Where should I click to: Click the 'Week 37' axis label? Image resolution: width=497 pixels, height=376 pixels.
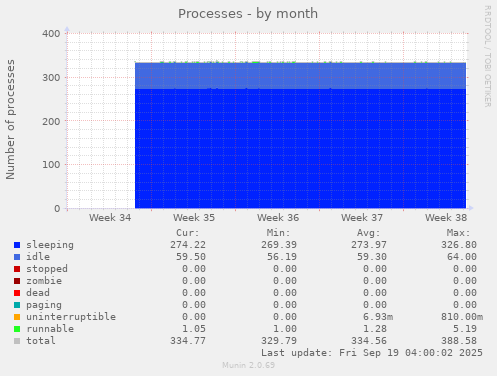(362, 218)
